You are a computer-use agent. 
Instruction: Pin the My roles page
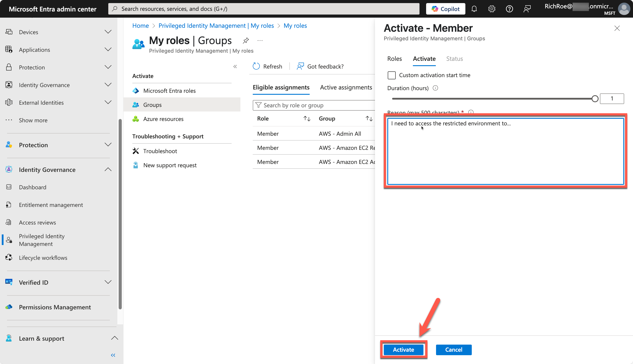(246, 41)
